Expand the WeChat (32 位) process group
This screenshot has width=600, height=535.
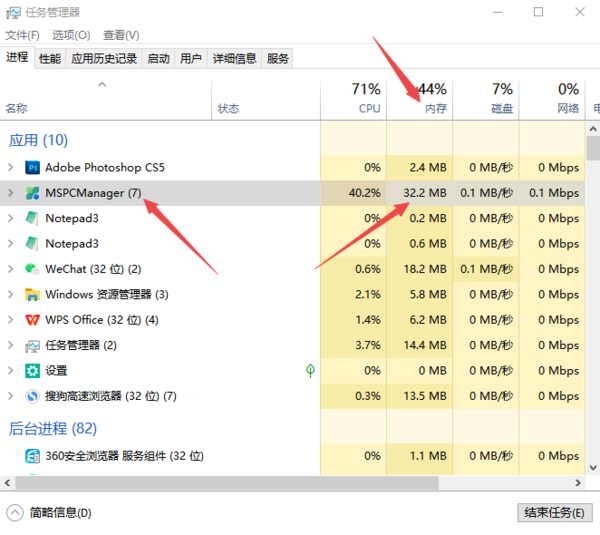tap(11, 269)
